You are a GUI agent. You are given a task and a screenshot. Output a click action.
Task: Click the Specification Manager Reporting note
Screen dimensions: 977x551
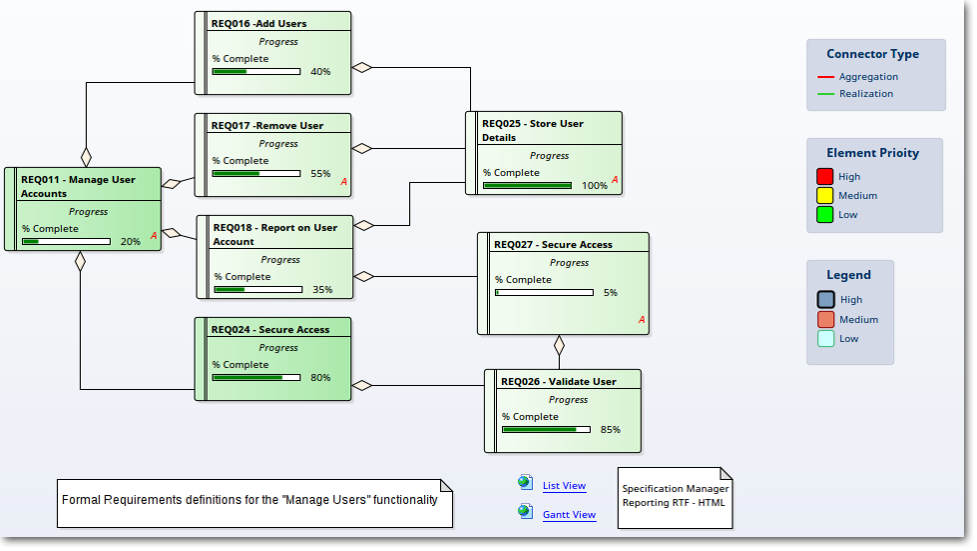(675, 496)
